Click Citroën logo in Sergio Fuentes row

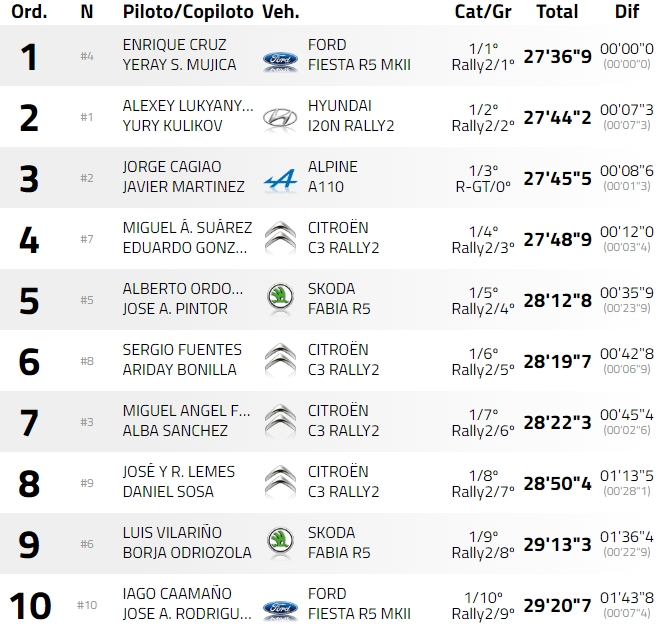pyautogui.click(x=279, y=361)
